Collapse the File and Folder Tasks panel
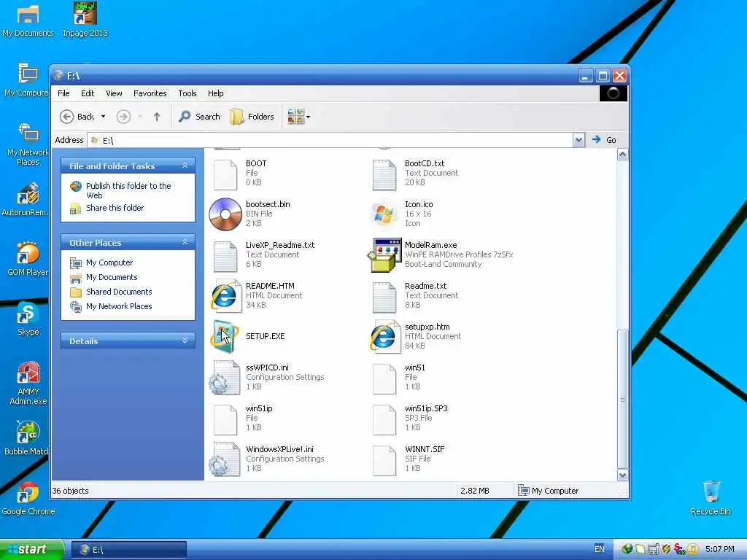 click(x=185, y=166)
